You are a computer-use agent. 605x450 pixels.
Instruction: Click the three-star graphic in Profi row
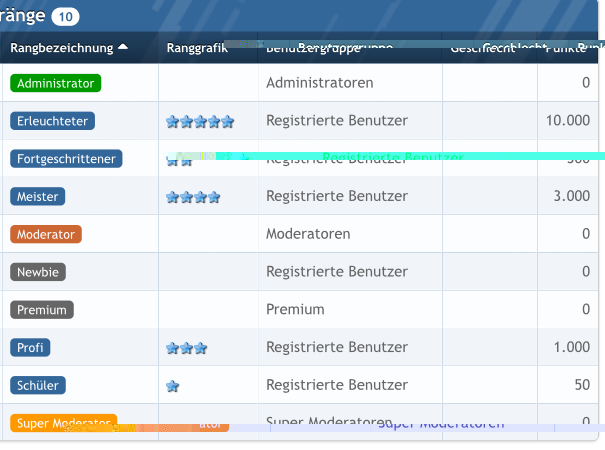point(187,348)
